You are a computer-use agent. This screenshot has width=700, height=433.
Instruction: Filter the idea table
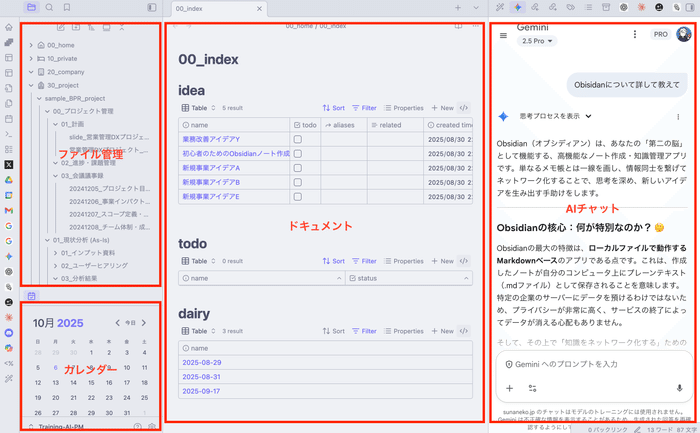[364, 108]
